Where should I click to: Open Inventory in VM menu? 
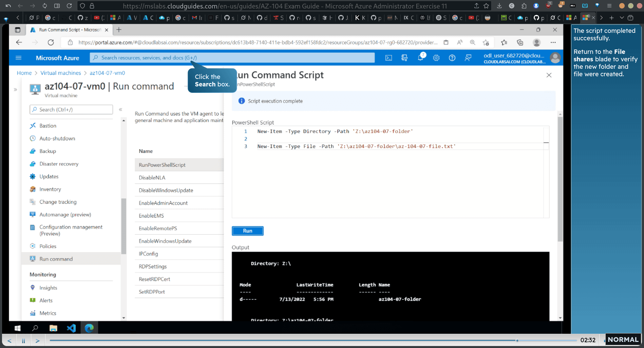(x=50, y=189)
